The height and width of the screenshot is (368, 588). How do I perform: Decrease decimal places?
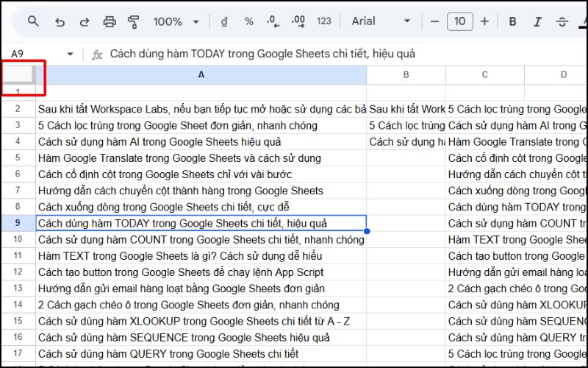click(273, 21)
